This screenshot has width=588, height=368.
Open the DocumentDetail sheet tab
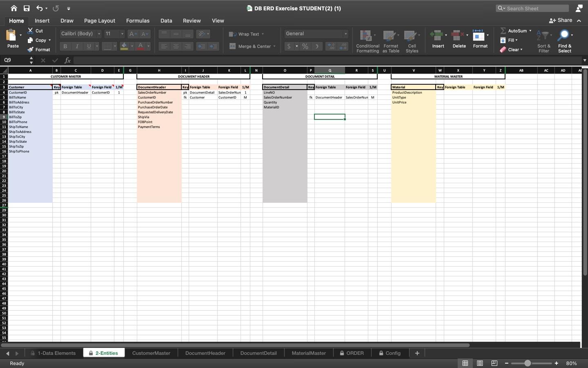click(258, 353)
